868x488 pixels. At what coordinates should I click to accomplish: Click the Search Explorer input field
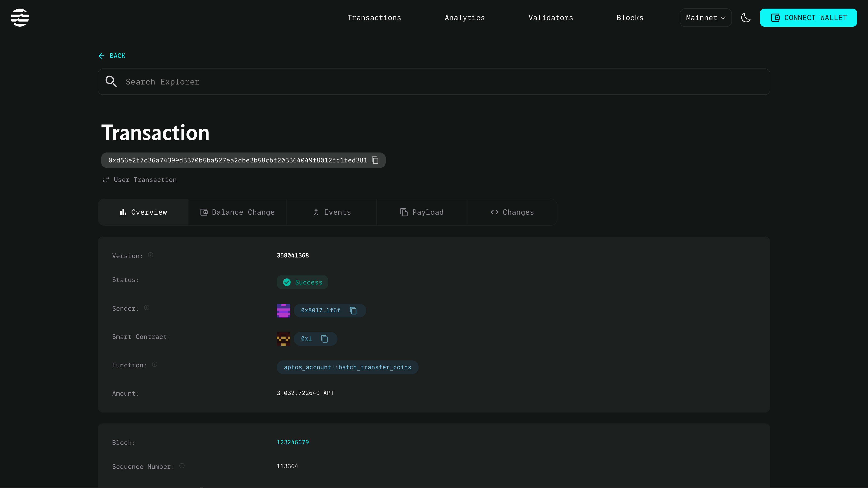coord(438,82)
